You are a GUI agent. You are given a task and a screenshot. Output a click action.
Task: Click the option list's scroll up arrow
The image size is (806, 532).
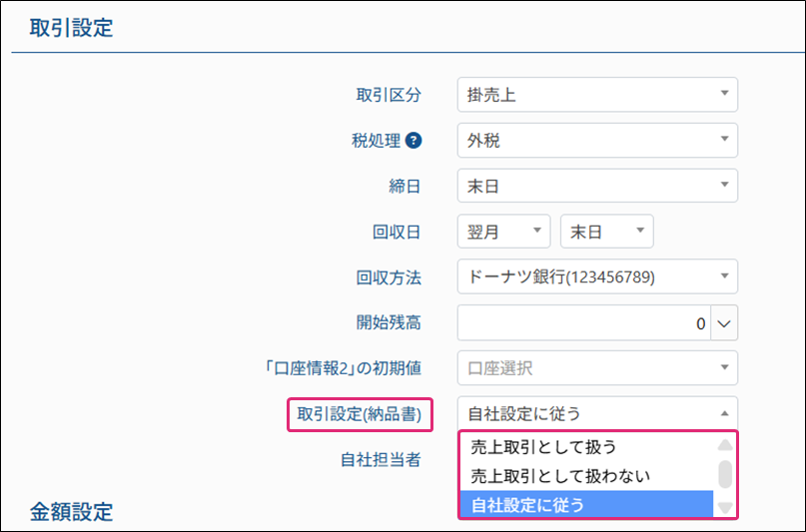tap(725, 444)
